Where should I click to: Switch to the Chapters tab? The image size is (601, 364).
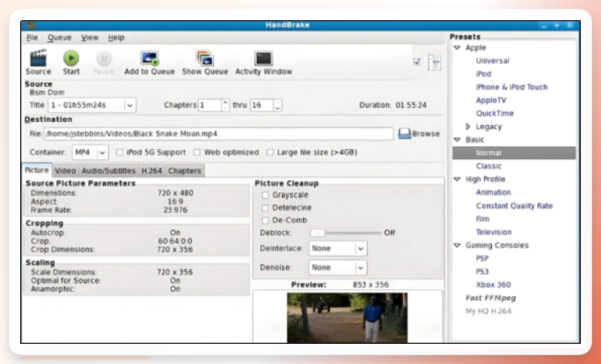click(184, 170)
